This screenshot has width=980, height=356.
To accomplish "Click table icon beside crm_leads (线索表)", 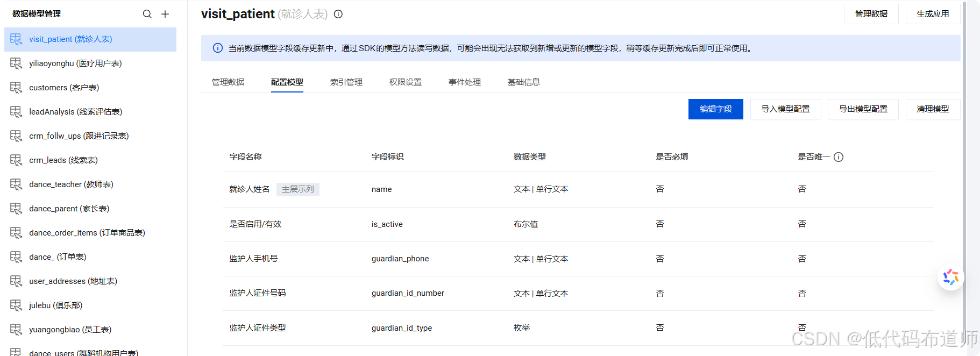I will pyautogui.click(x=16, y=160).
